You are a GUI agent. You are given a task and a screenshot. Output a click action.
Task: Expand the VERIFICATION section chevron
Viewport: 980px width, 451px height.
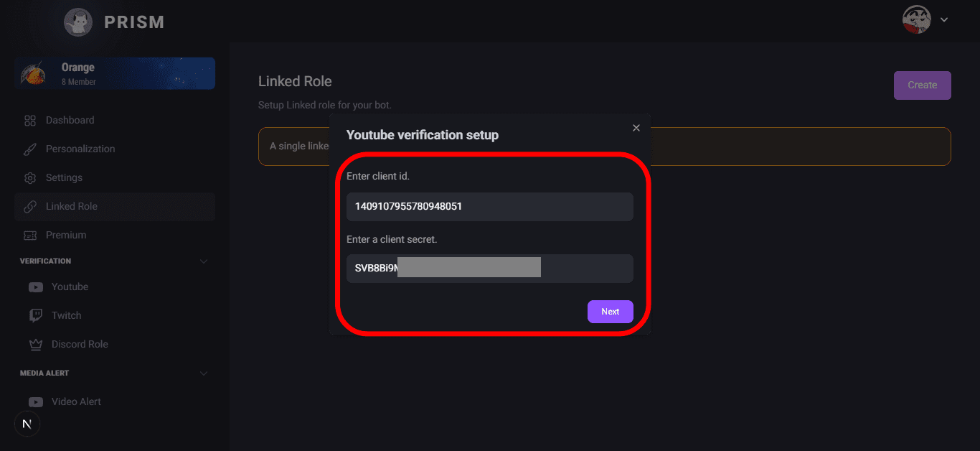tap(204, 261)
